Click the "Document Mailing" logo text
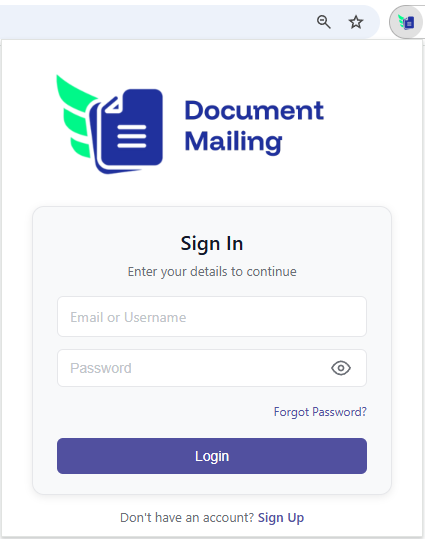425x539 pixels. click(254, 126)
